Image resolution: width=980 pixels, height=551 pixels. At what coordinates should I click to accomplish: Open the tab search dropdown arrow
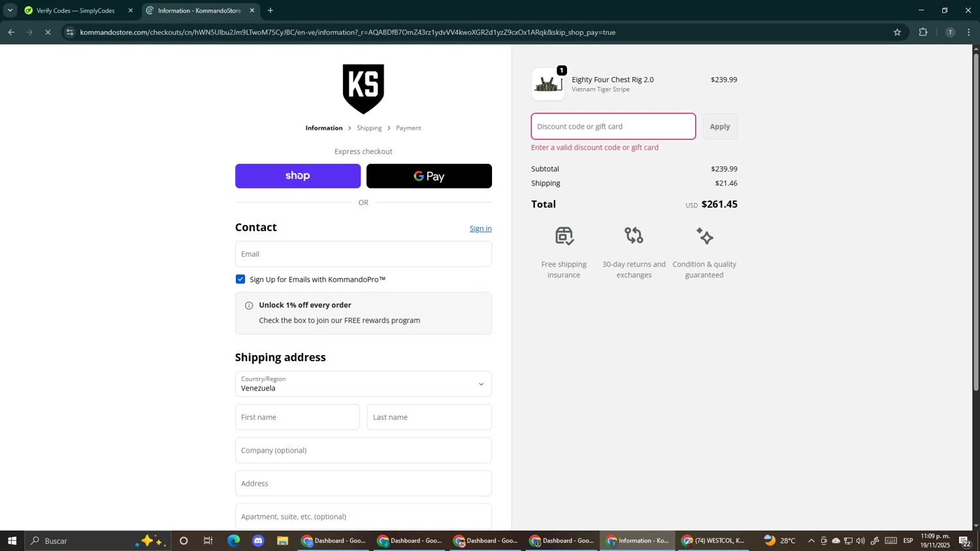tap(10, 10)
